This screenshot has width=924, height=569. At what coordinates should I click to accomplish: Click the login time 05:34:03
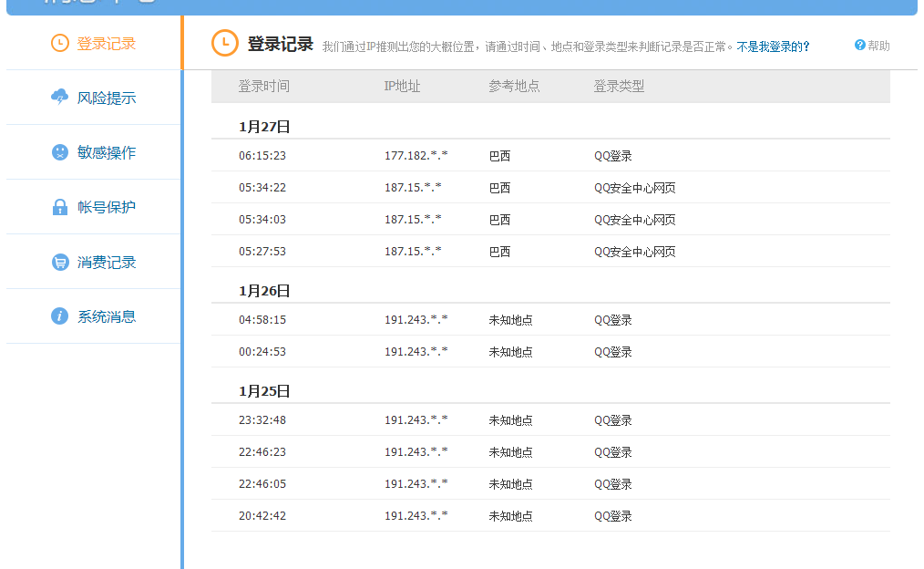(262, 220)
